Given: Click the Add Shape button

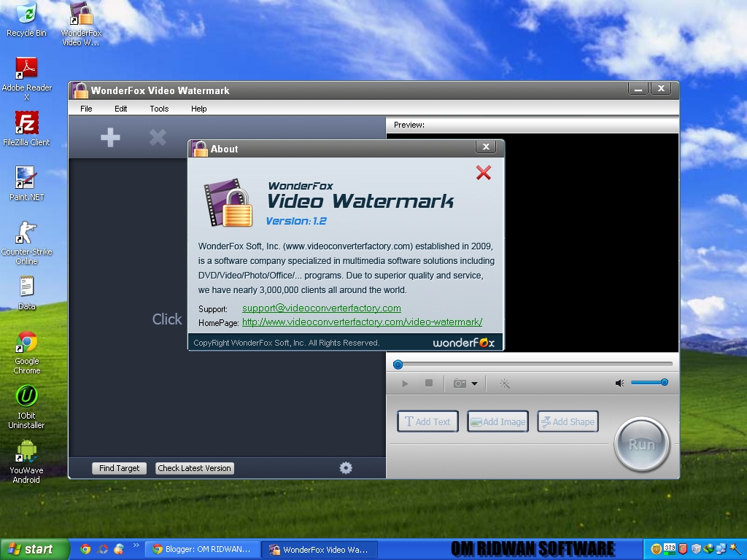Looking at the screenshot, I should (x=568, y=421).
